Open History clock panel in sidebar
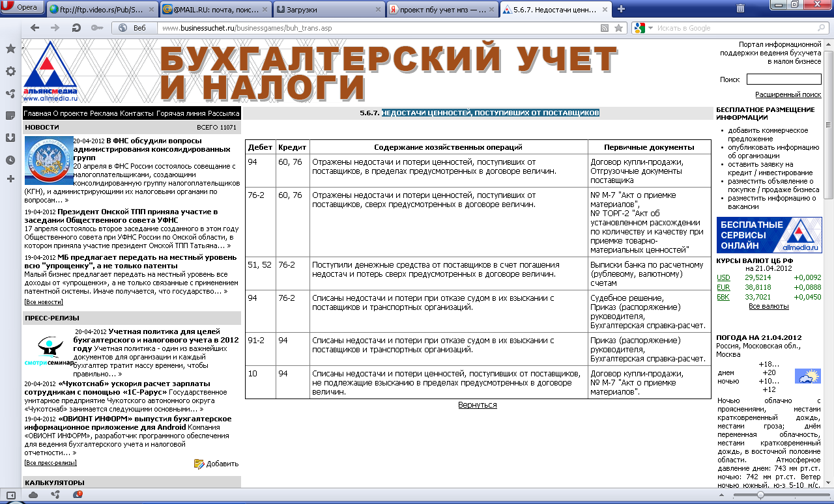The width and height of the screenshot is (834, 504). 10,160
